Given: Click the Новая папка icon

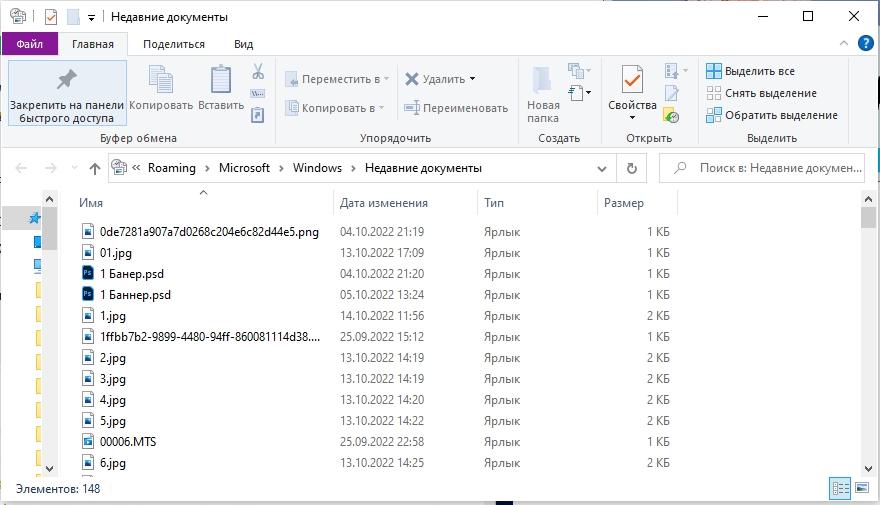Looking at the screenshot, I should (542, 80).
